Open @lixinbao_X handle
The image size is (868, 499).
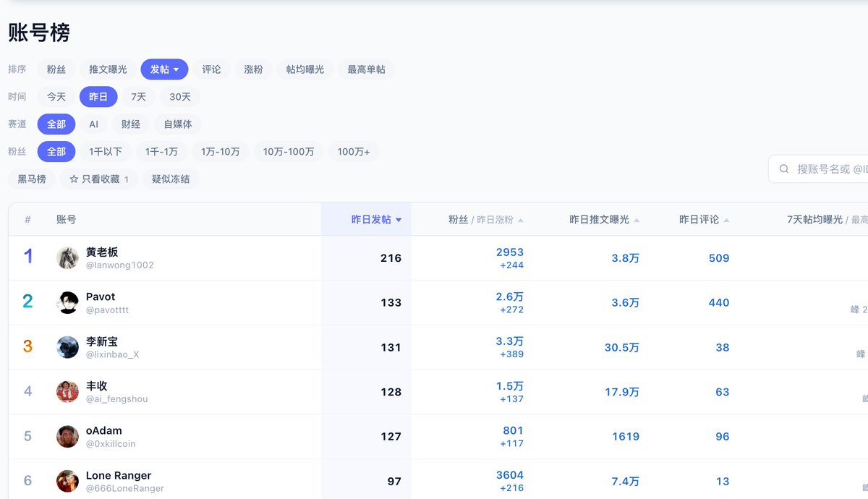point(112,354)
